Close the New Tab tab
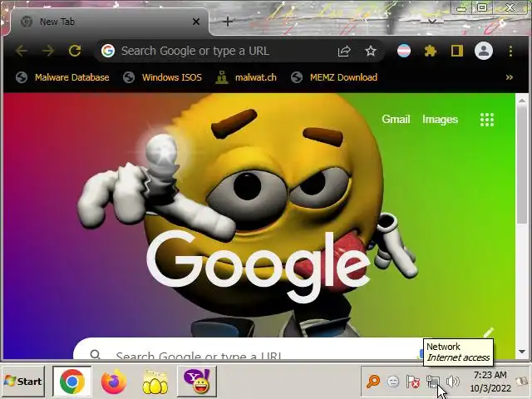This screenshot has width=532, height=399. click(x=196, y=22)
